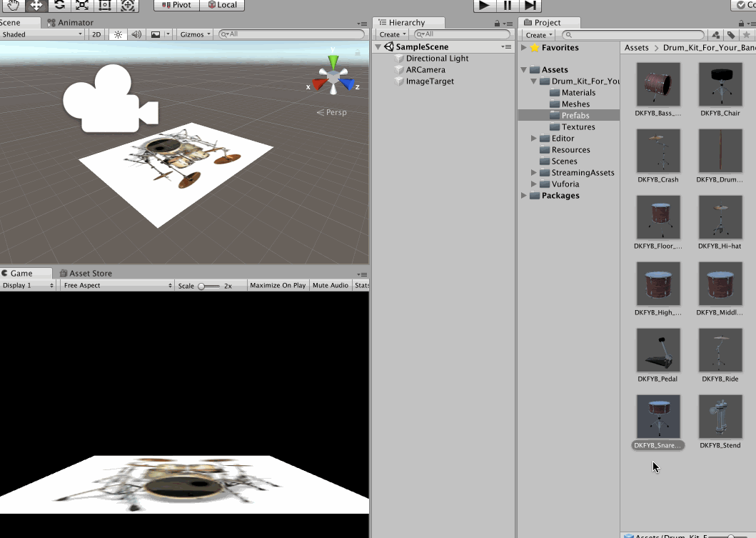Click the Pivot toggle button
756x538 pixels.
click(x=176, y=5)
